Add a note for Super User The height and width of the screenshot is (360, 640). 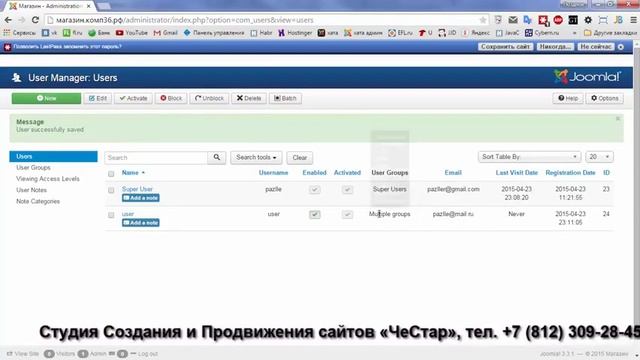coord(140,198)
